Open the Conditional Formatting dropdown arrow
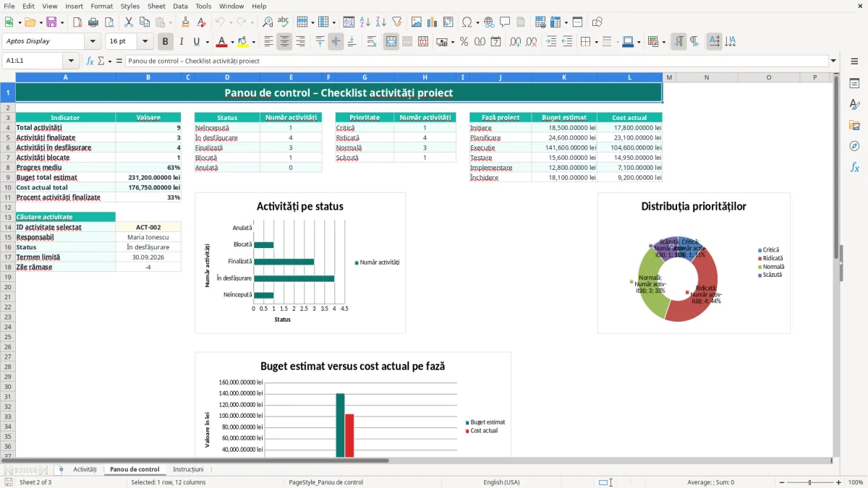This screenshot has width=868, height=488. tap(663, 42)
